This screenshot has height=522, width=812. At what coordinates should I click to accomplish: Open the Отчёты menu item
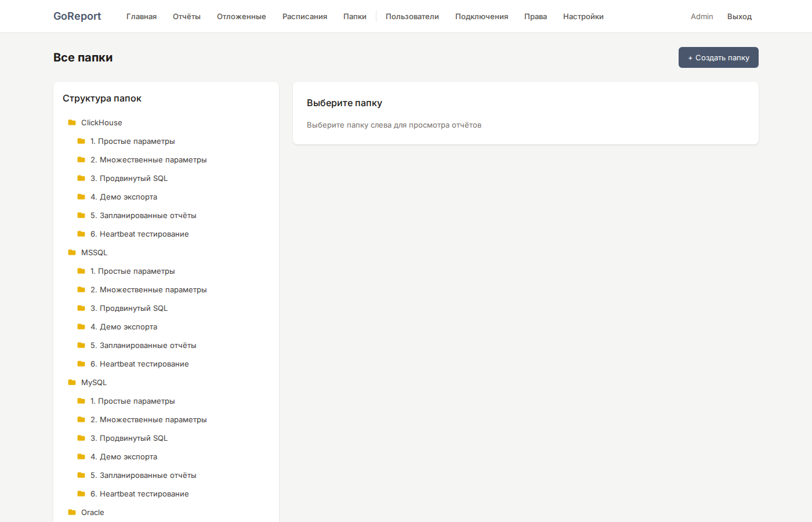coord(187,16)
